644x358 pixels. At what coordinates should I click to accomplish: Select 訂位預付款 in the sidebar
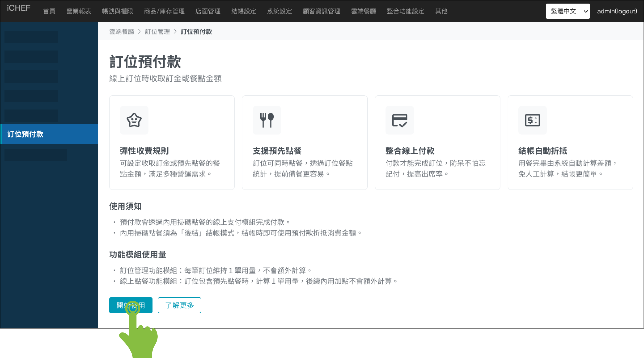(x=49, y=134)
